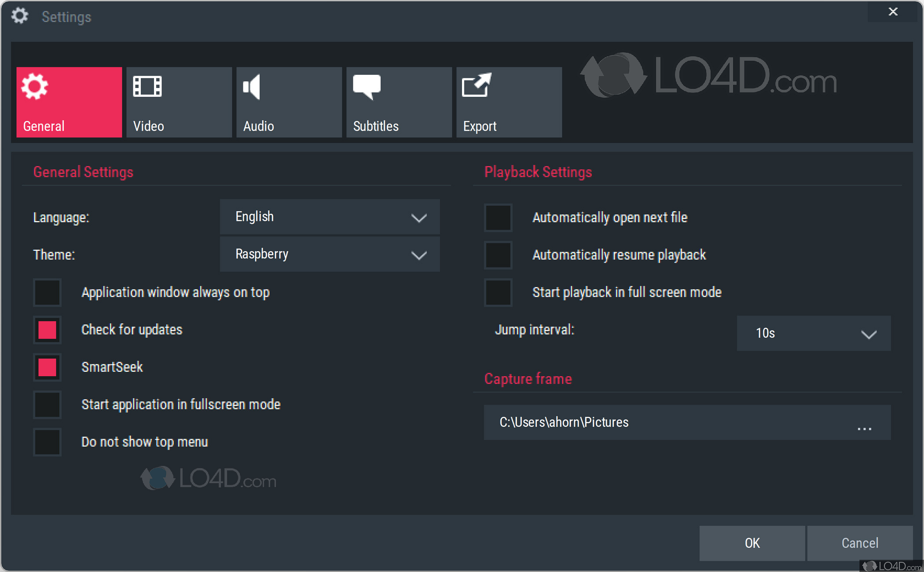
Task: Click the Subtitles speech bubble icon
Action: tap(367, 86)
